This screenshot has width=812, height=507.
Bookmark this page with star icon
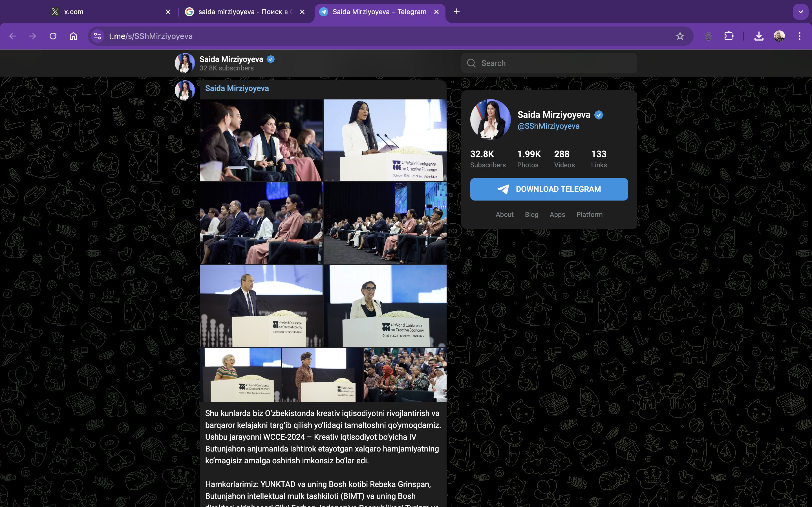pos(680,36)
